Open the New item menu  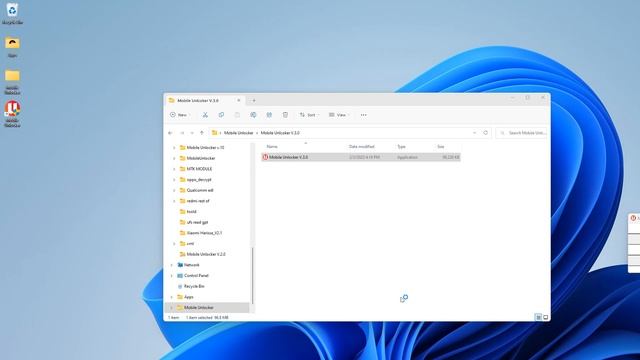point(180,115)
